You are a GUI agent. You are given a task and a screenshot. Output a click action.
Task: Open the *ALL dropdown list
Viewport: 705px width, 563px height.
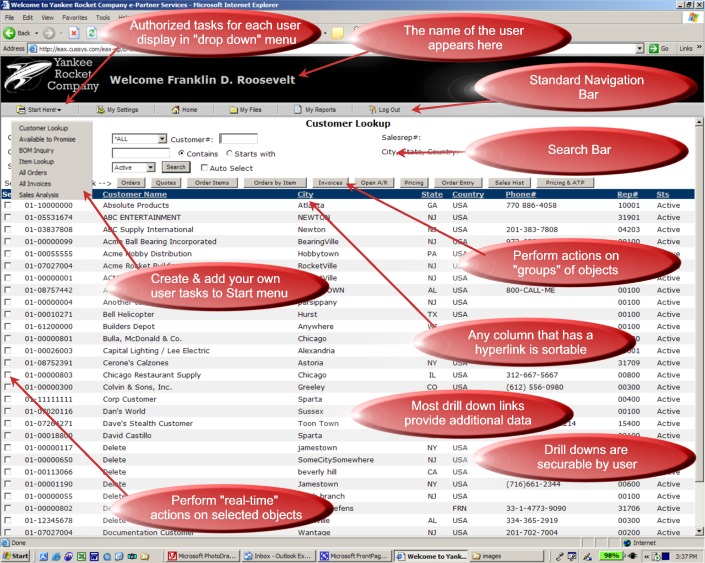point(160,139)
